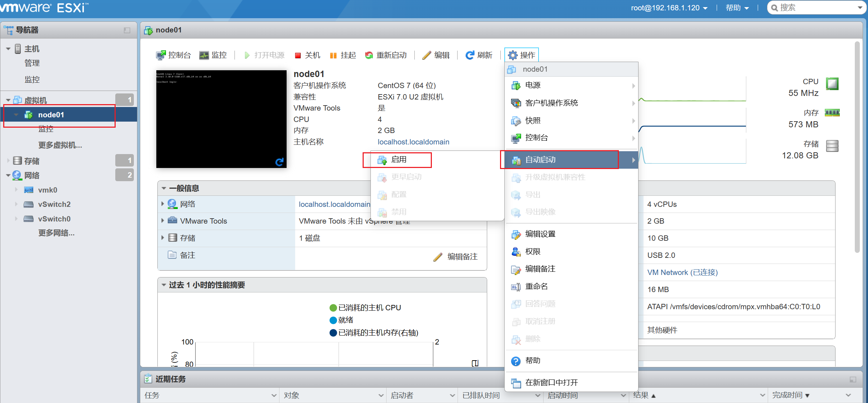Click the Rename menu icon

tap(516, 287)
